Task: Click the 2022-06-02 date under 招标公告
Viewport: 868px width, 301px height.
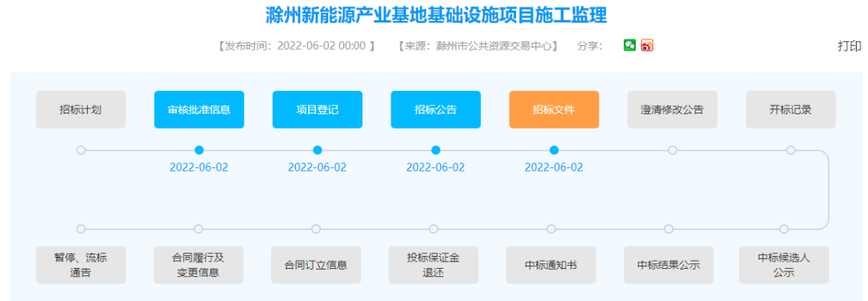Action: pos(436,167)
